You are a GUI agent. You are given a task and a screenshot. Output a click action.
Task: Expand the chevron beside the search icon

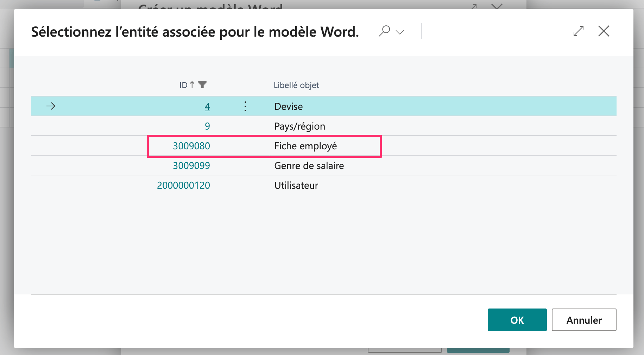coord(400,32)
